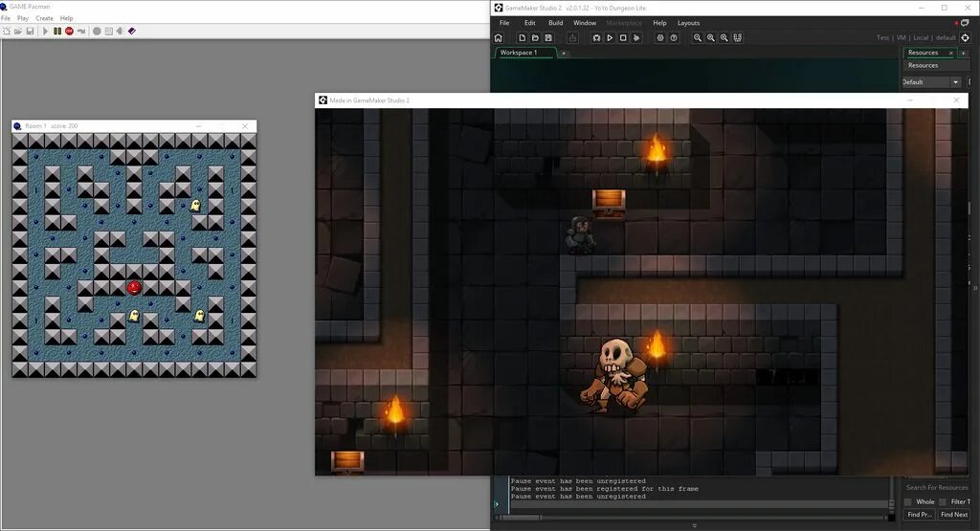980x531 pixels.
Task: Click Open file icon in Pacman toolbar
Action: pos(18,31)
